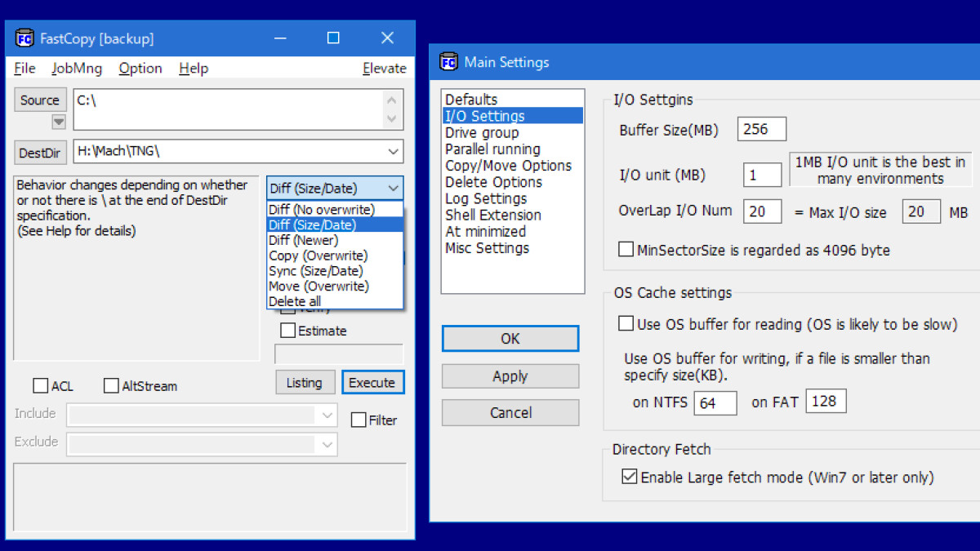Click Elevate in the menu bar
This screenshot has height=551, width=980.
tap(385, 69)
